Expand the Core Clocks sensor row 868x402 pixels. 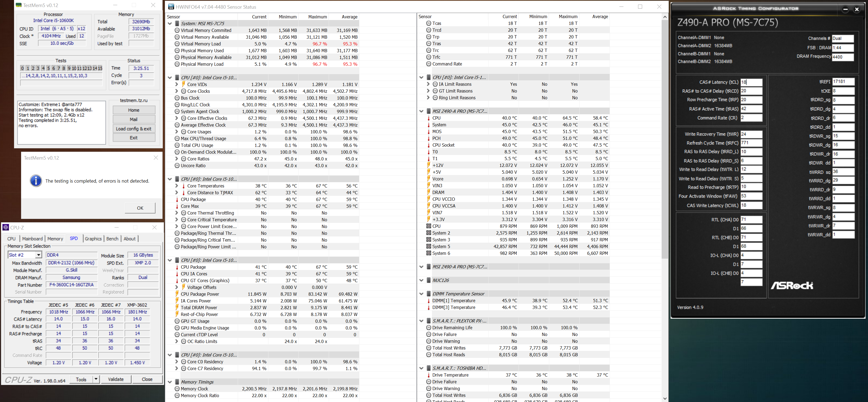[x=176, y=91]
